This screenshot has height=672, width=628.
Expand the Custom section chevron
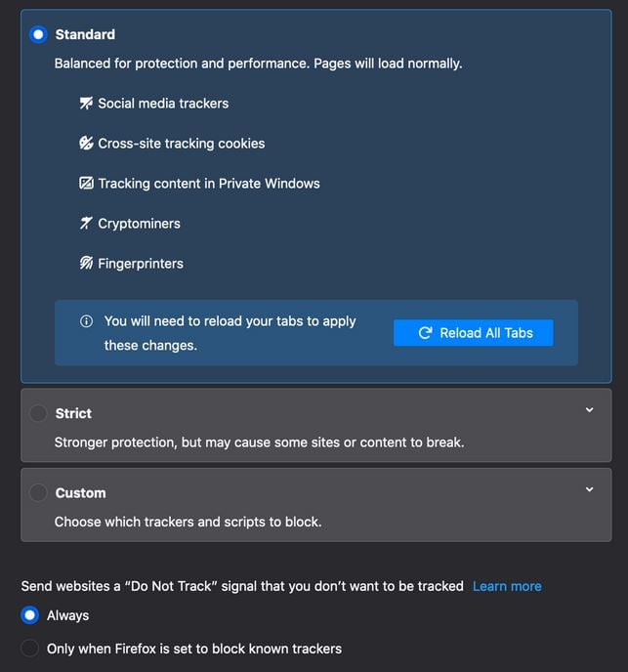tap(589, 489)
